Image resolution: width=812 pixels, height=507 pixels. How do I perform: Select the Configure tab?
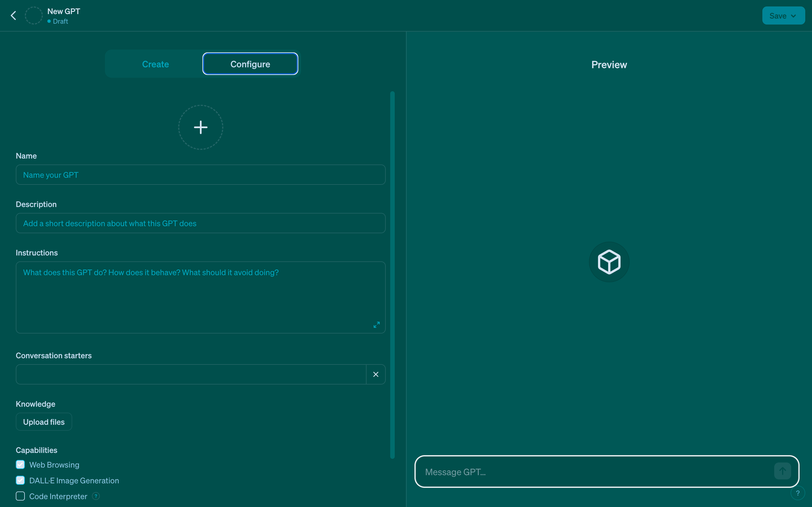(x=250, y=64)
